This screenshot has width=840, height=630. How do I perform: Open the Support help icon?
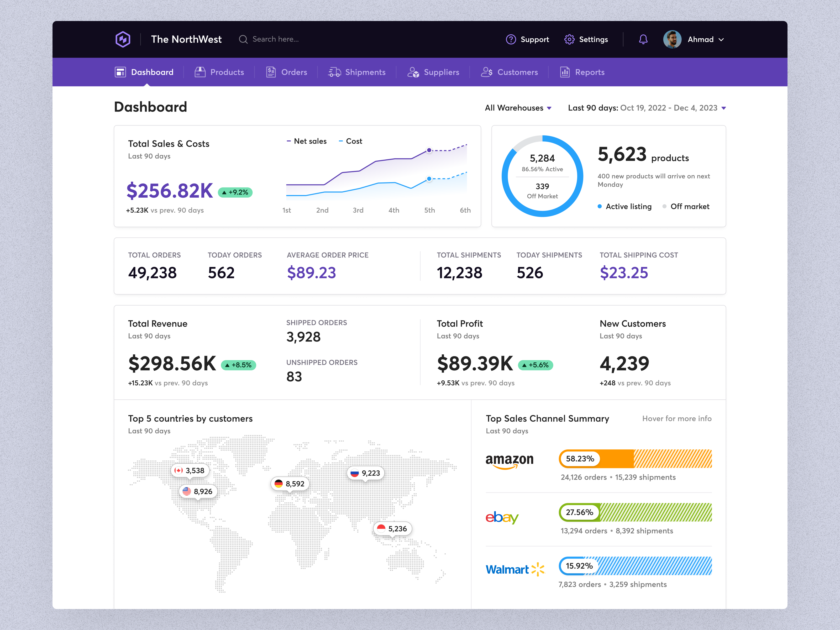511,39
